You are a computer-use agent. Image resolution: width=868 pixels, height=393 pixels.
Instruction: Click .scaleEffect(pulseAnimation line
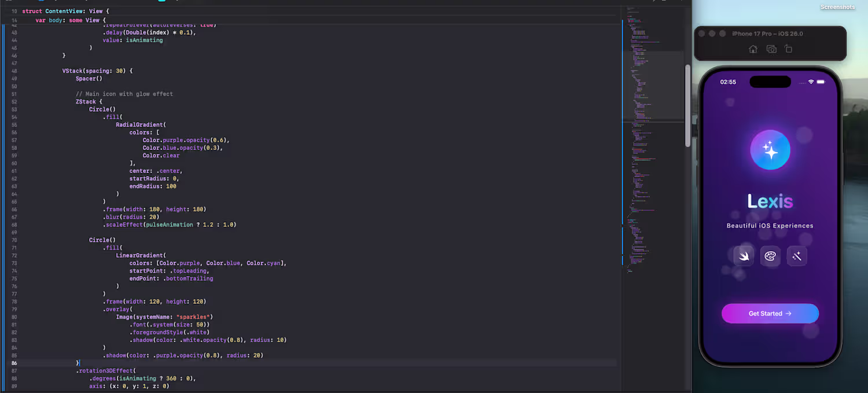tap(170, 225)
